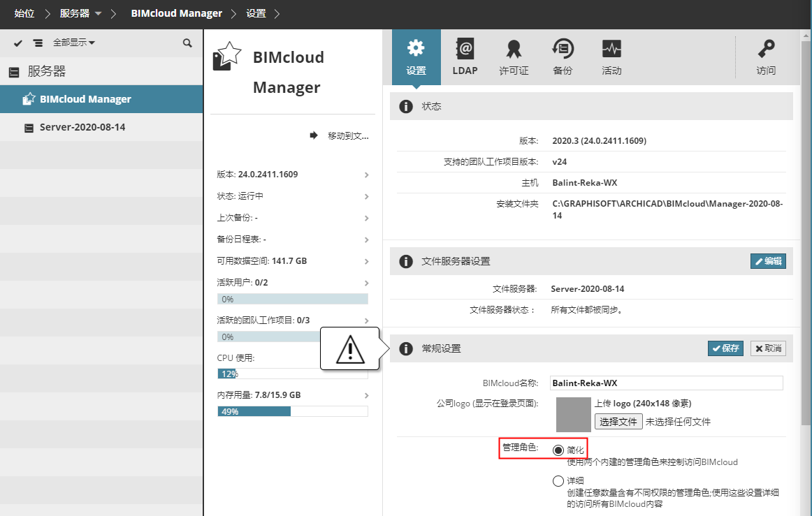Click the gray company logo placeholder
Viewport: 812px width, 516px height.
pos(573,415)
